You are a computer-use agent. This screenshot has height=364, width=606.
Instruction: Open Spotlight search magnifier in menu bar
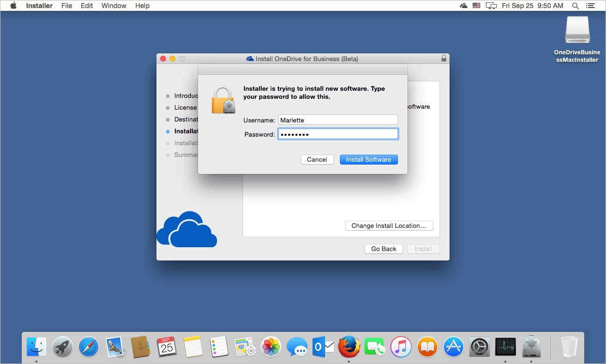(575, 6)
